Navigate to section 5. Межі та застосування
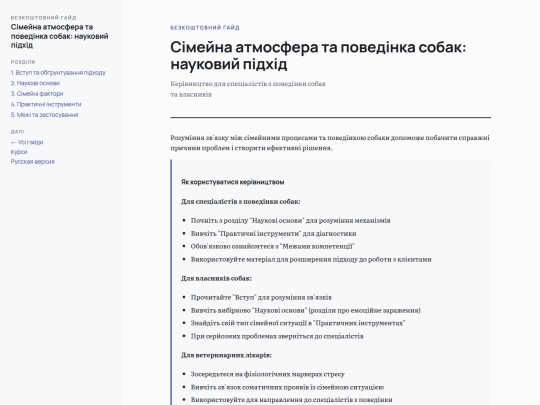The width and height of the screenshot is (540, 405). (44, 115)
